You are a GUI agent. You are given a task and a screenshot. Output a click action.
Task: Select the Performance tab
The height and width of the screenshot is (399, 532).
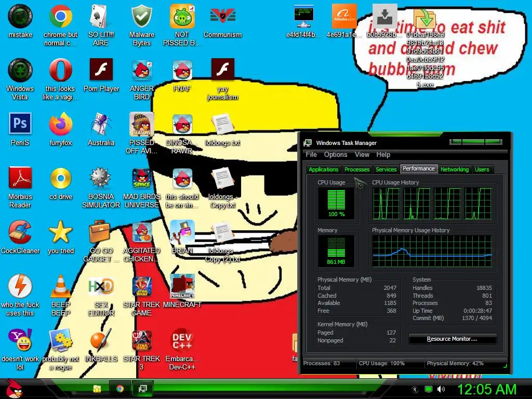pyautogui.click(x=418, y=169)
